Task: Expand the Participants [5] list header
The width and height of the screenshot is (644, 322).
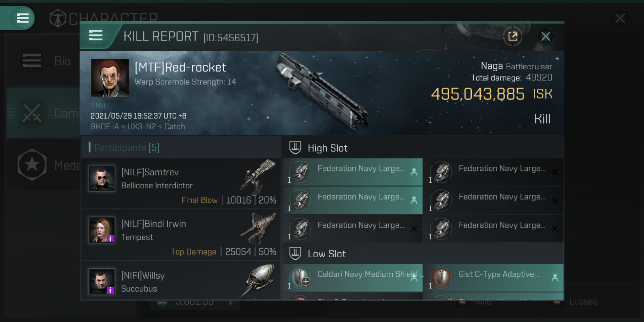Action: tap(127, 148)
